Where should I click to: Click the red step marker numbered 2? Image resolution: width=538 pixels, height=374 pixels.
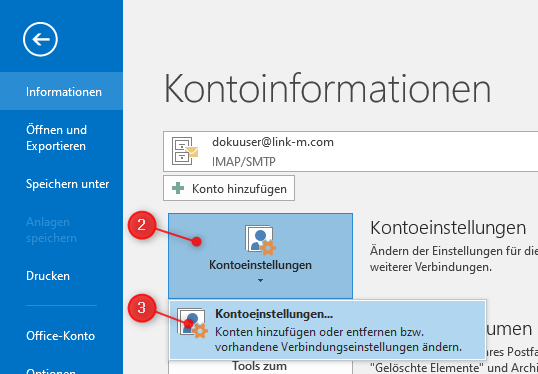tap(142, 225)
